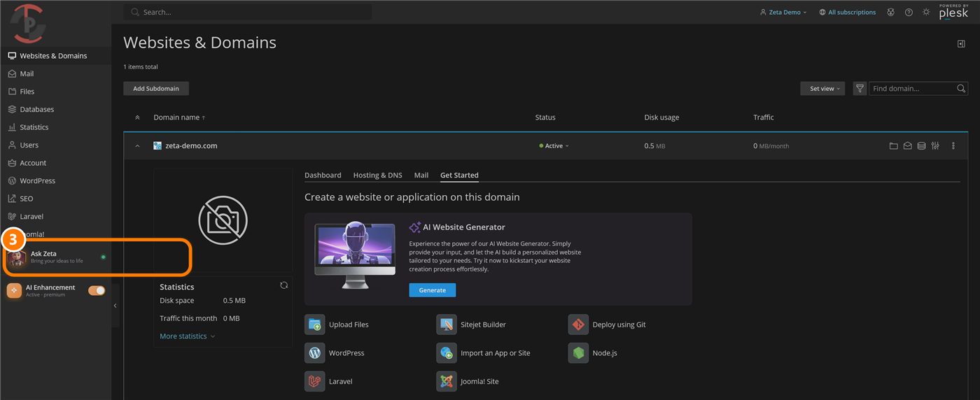Open the Set view dropdown
The image size is (980, 400).
822,89
